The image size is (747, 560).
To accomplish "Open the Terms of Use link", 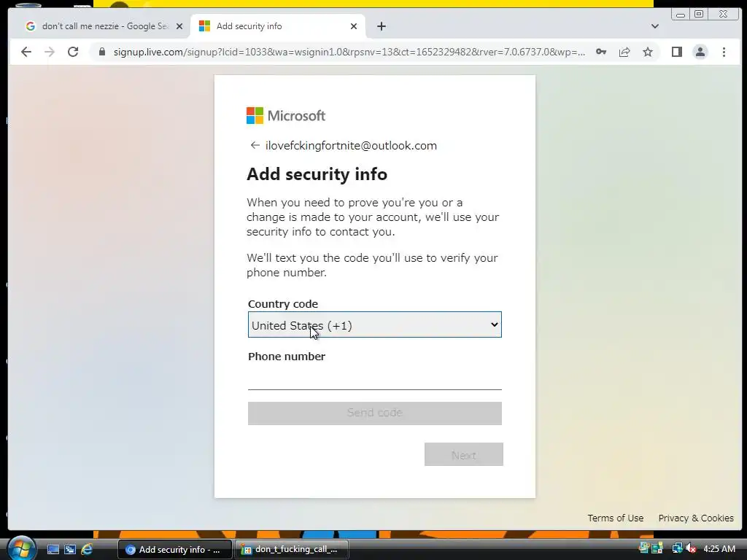I will (615, 518).
